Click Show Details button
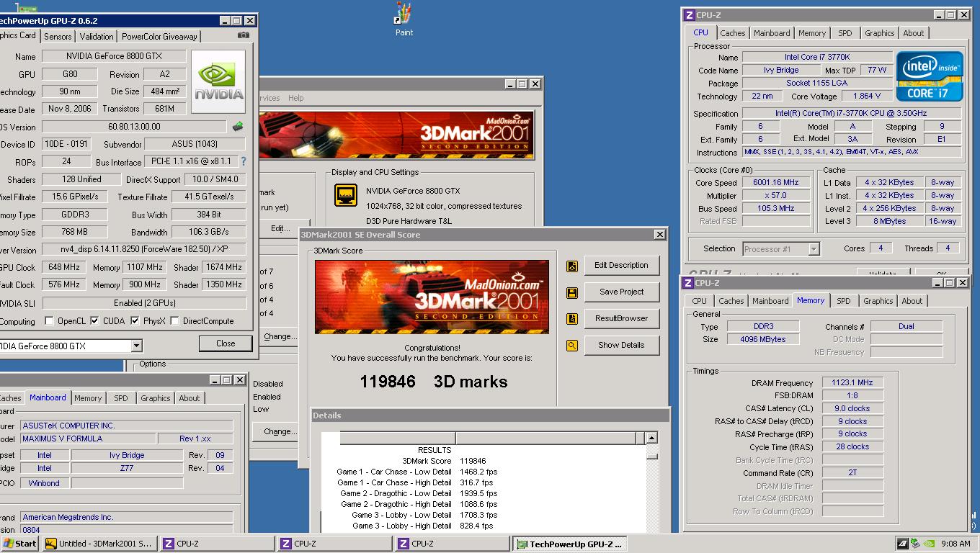The image size is (980, 553). [x=621, y=346]
